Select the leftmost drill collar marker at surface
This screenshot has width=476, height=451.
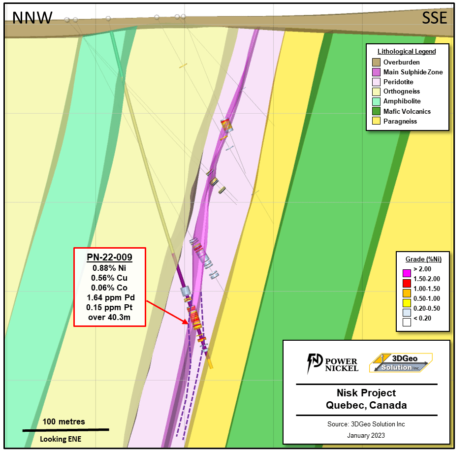pyautogui.click(x=67, y=20)
